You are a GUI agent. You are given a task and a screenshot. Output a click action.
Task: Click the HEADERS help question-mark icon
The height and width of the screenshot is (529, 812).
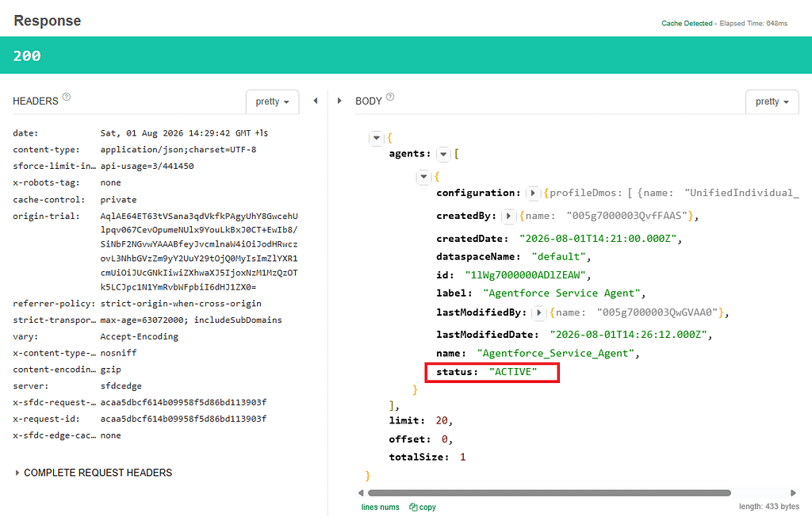[x=67, y=97]
